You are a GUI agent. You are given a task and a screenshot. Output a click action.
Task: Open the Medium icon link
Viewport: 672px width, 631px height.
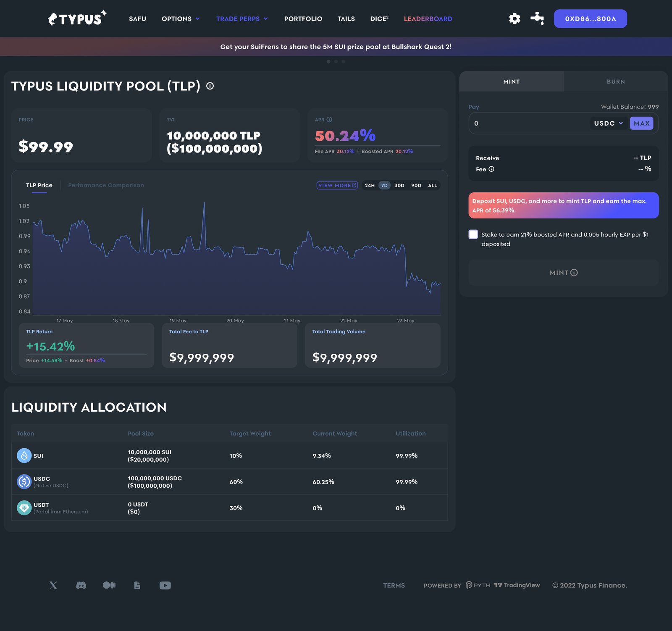pyautogui.click(x=109, y=585)
